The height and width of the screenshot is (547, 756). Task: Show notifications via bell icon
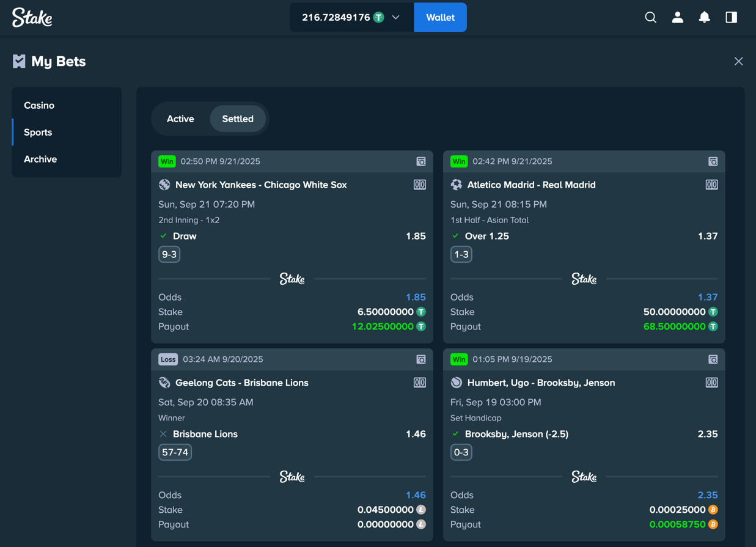(x=704, y=17)
